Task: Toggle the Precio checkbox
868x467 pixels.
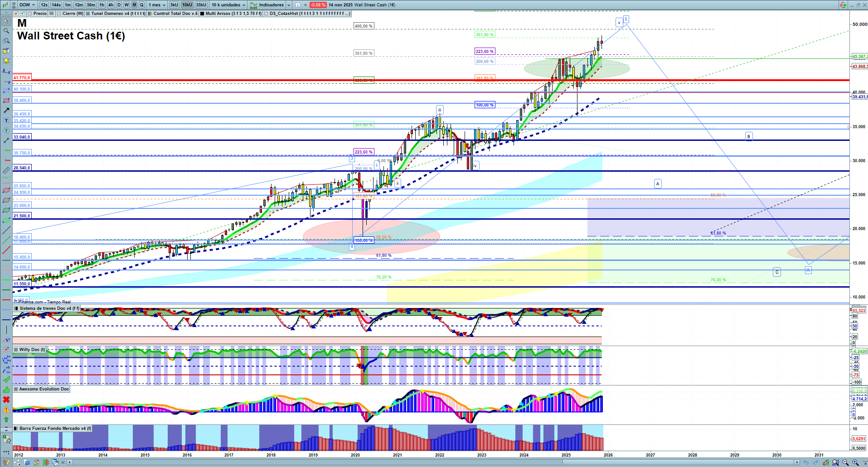Action: pyautogui.click(x=31, y=14)
